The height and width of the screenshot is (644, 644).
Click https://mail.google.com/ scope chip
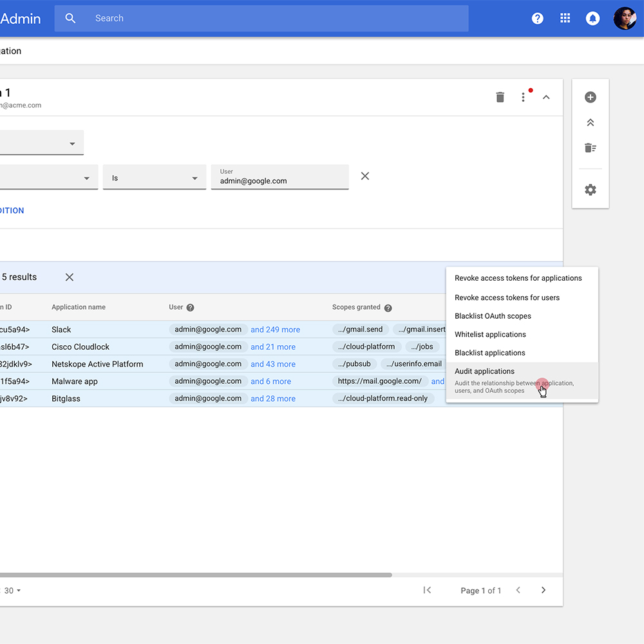coord(380,381)
